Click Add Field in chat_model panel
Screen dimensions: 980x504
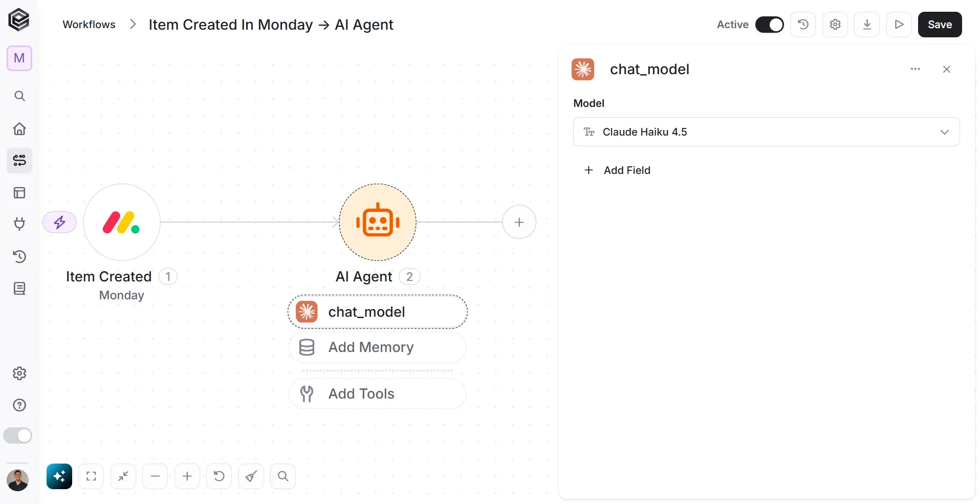[617, 170]
